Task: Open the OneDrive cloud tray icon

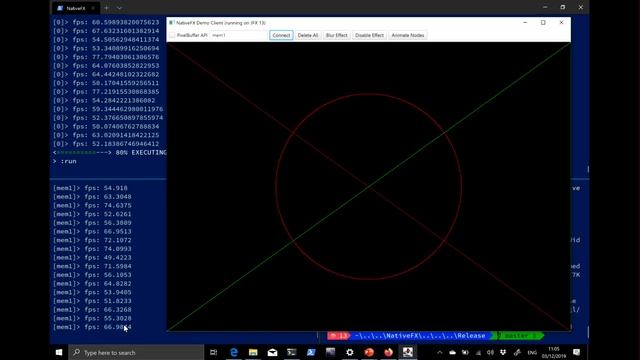Action: point(452,352)
